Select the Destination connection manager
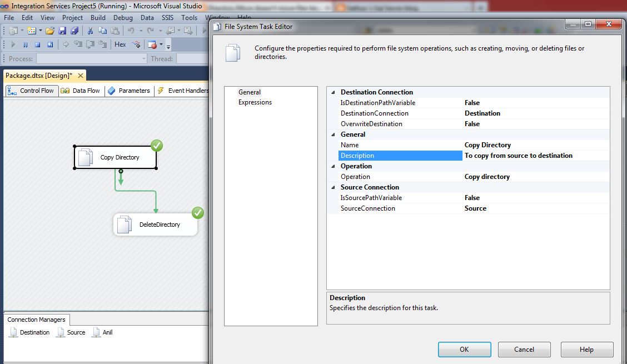The height and width of the screenshot is (364, 627). click(x=30, y=332)
